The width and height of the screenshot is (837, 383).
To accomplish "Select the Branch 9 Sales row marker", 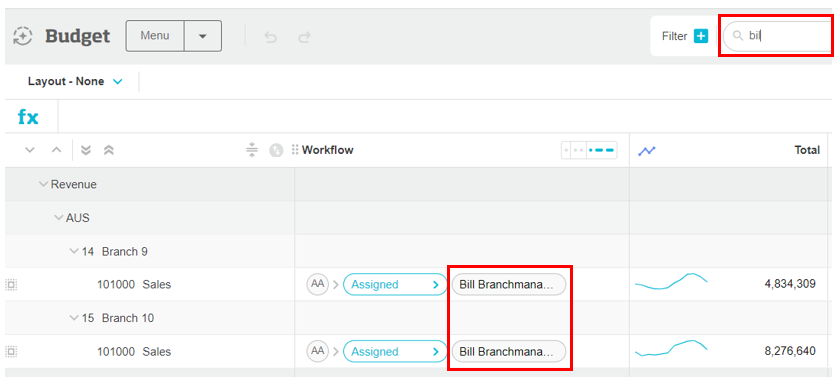I will point(11,285).
